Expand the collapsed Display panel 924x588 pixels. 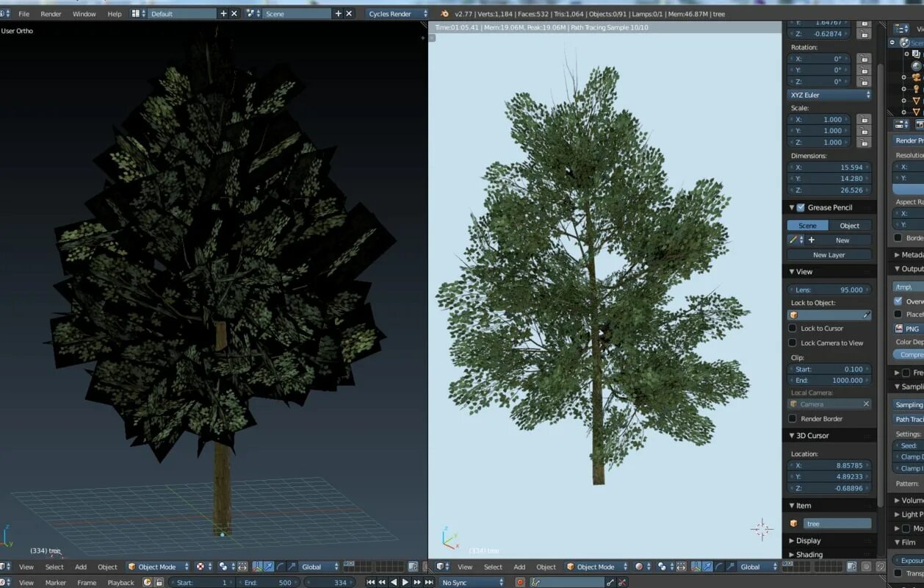click(x=808, y=540)
